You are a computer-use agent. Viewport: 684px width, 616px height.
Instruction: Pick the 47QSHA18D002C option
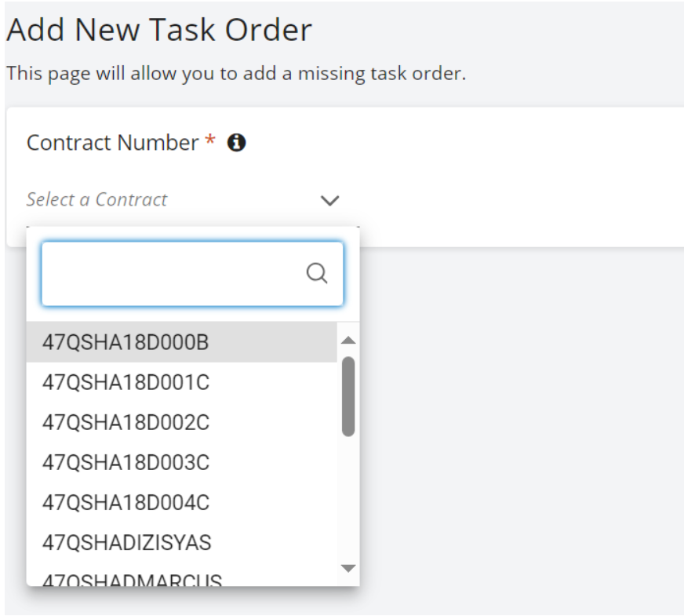(x=126, y=422)
